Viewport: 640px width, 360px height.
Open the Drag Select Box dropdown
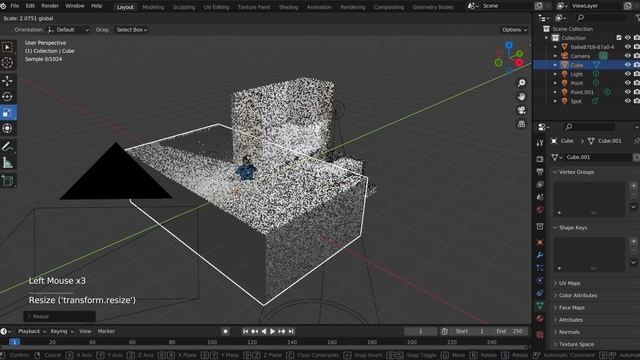pos(131,30)
